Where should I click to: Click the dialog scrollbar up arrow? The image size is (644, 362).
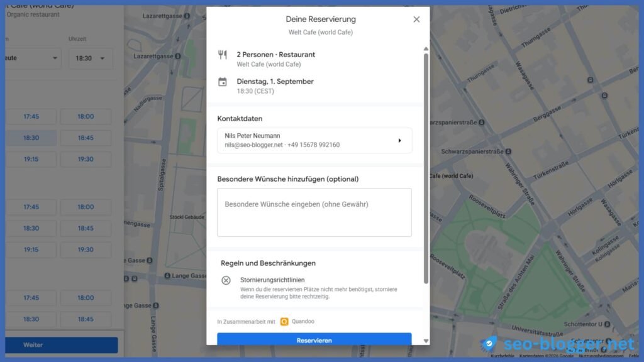[426, 49]
